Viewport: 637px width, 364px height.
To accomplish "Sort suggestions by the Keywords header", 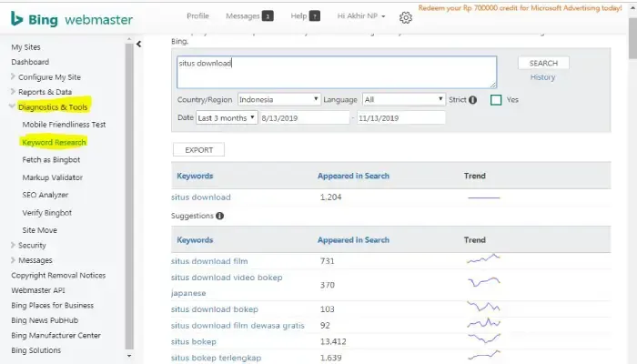I will tap(195, 240).
